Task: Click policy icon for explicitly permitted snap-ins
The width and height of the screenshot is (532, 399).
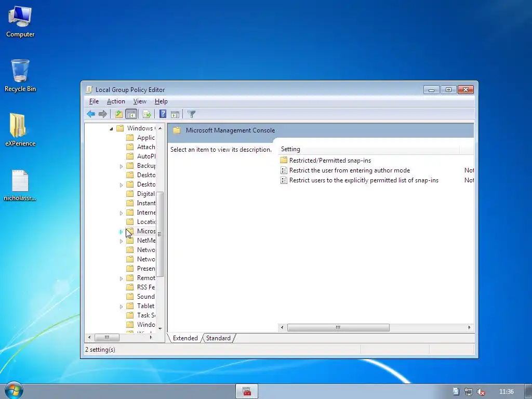Action: 284,180
